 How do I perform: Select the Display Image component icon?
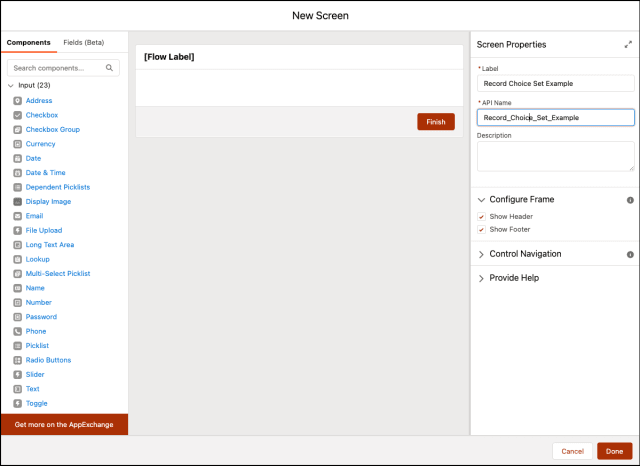coord(18,202)
